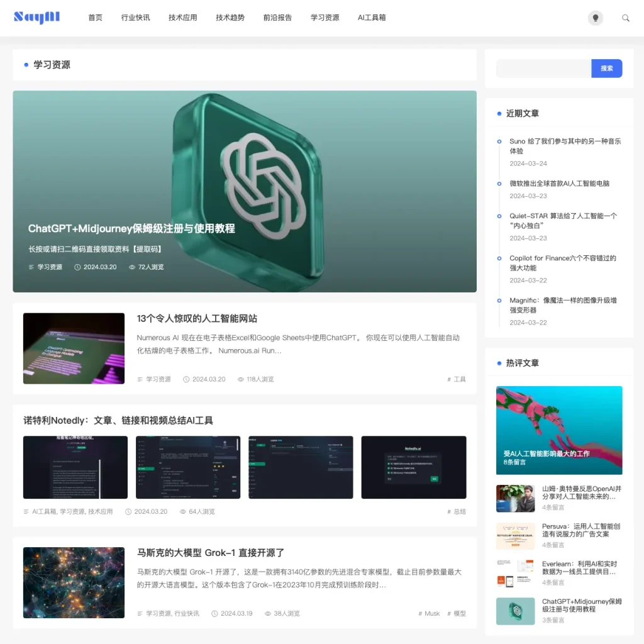
Task: Focus the sidebar search input field
Action: point(543,69)
